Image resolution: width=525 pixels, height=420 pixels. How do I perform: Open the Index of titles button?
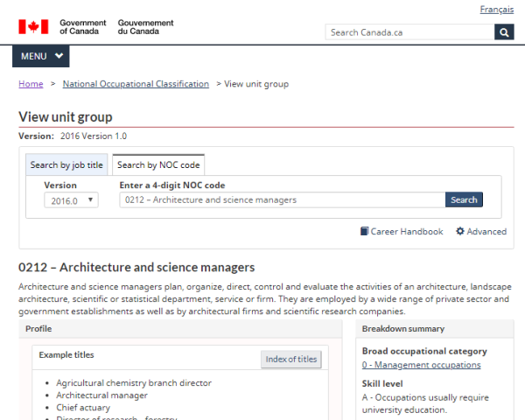tap(291, 359)
